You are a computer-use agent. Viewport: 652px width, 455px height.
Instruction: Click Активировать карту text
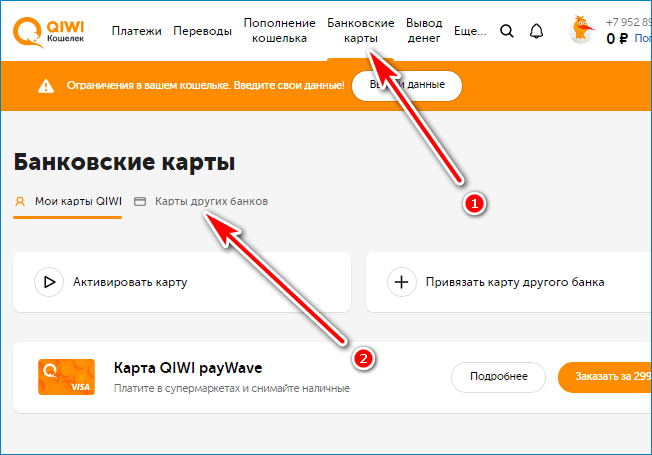[x=130, y=282]
